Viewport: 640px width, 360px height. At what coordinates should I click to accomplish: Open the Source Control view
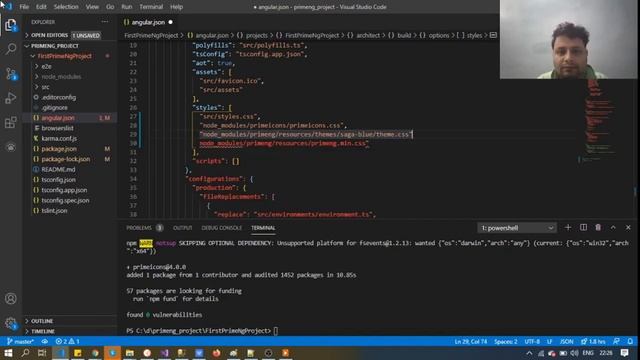click(11, 73)
